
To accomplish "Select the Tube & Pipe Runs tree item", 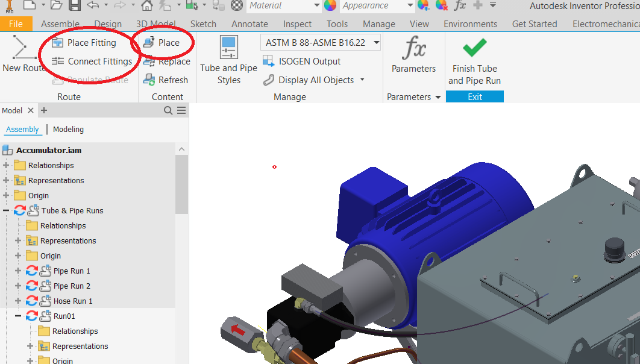I will (x=72, y=210).
